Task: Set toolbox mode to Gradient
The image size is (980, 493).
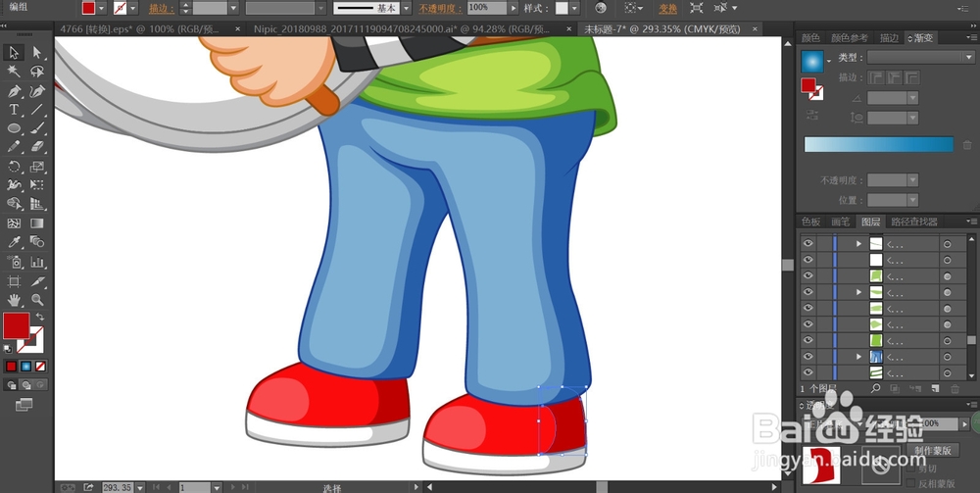Action: point(25,367)
